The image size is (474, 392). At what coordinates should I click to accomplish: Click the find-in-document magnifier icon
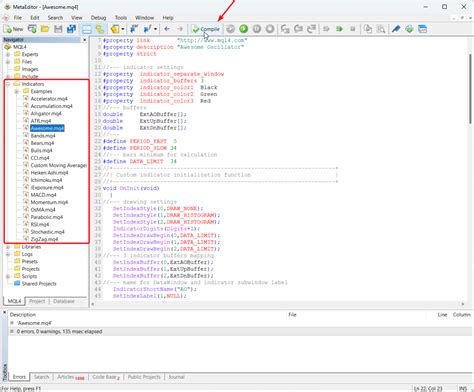(x=381, y=29)
